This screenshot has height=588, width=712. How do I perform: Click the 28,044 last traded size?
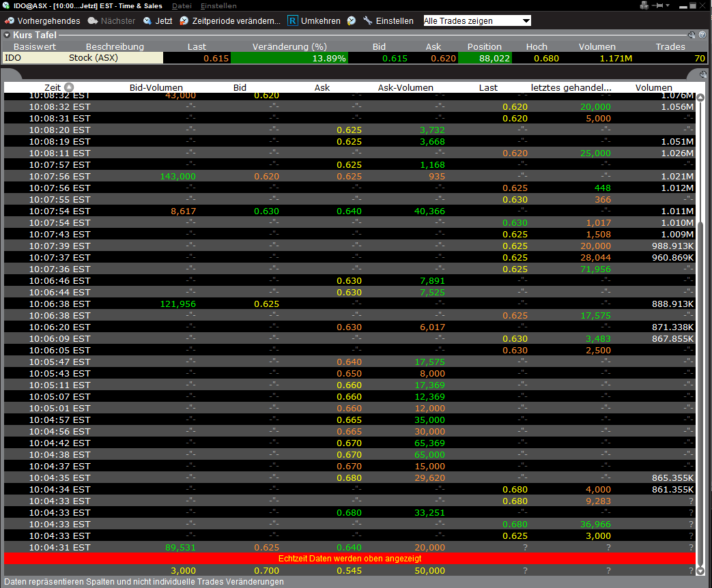[x=595, y=258]
